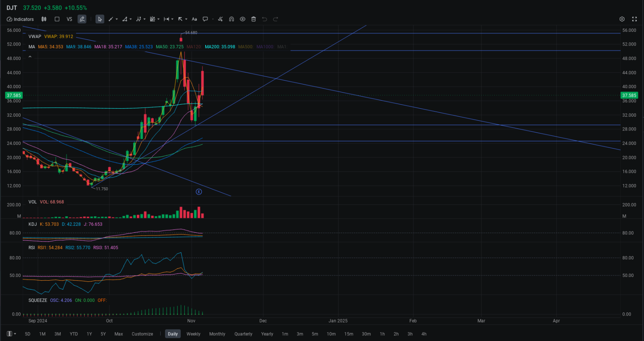
Task: Click the SQUEEZE indicator label
Action: [38, 300]
